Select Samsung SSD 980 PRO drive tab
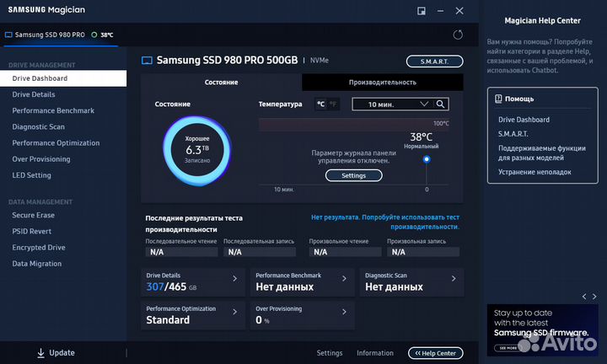The width and height of the screenshot is (607, 364). [x=61, y=35]
